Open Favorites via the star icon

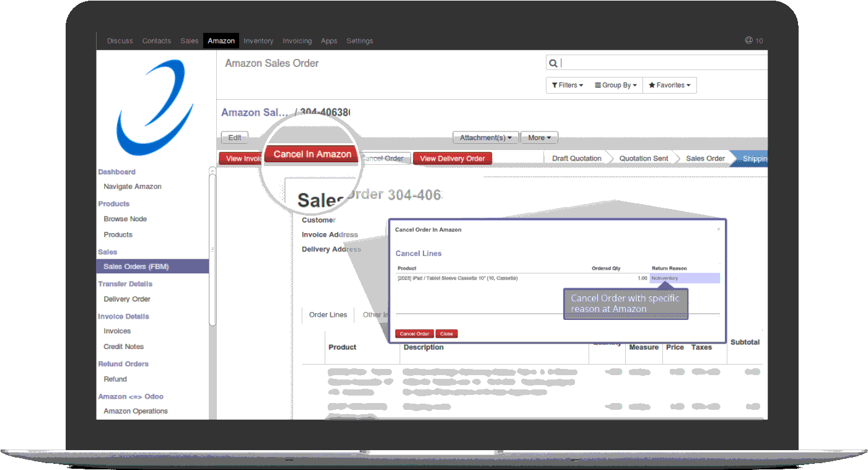(652, 85)
